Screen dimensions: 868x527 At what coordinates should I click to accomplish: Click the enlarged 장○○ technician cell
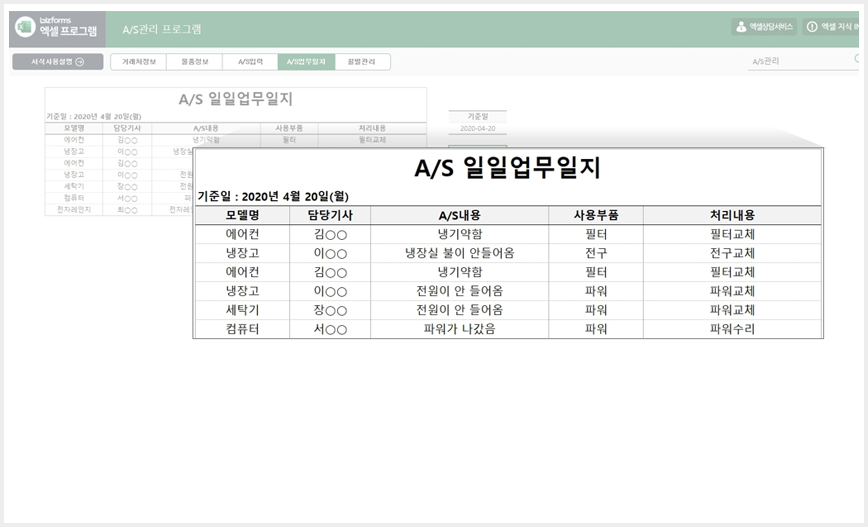[x=330, y=310]
